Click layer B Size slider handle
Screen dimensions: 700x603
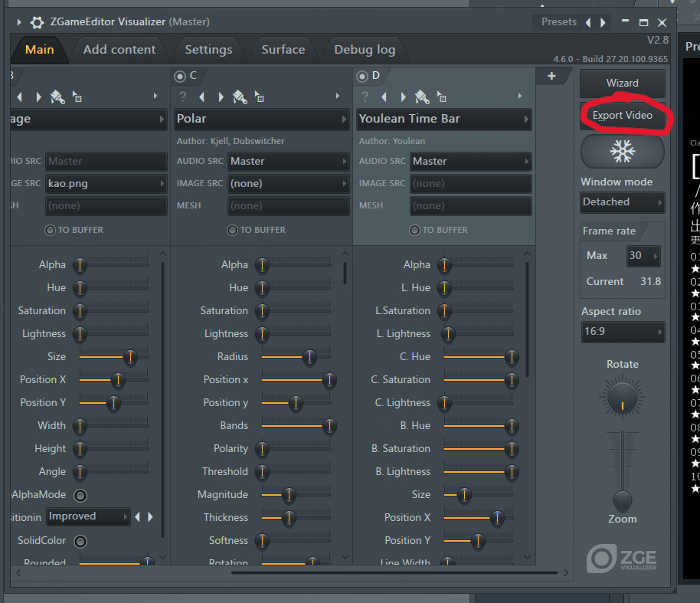pyautogui.click(x=130, y=357)
